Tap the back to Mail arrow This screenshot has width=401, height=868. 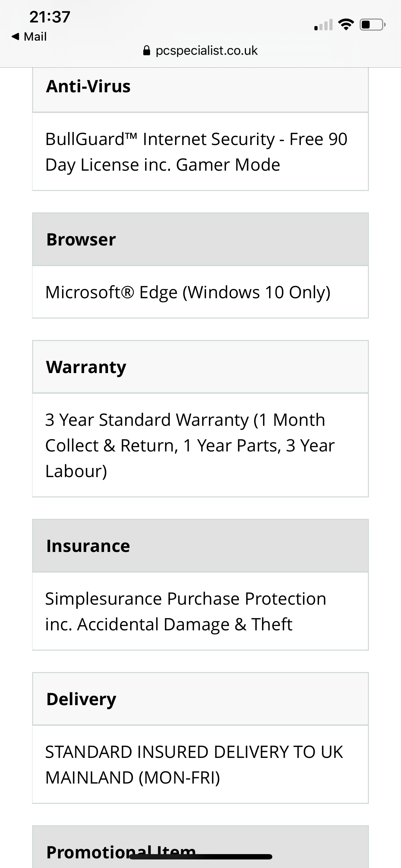(15, 36)
